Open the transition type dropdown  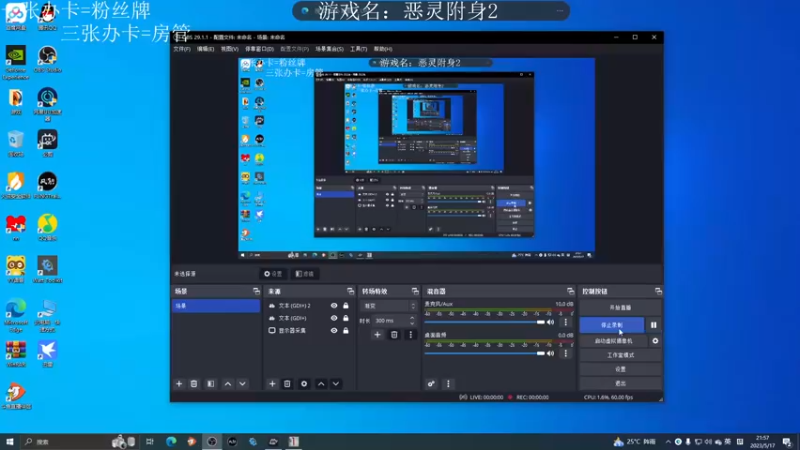tap(389, 306)
